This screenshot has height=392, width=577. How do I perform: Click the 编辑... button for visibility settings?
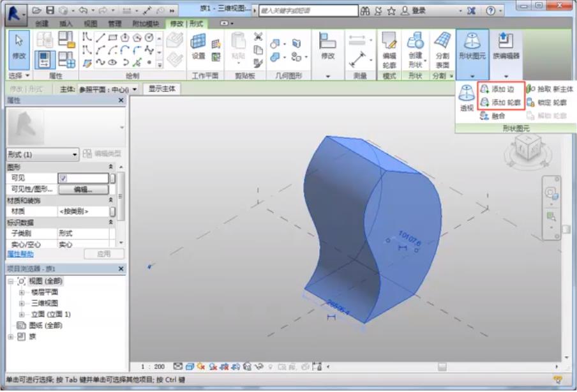click(x=83, y=190)
